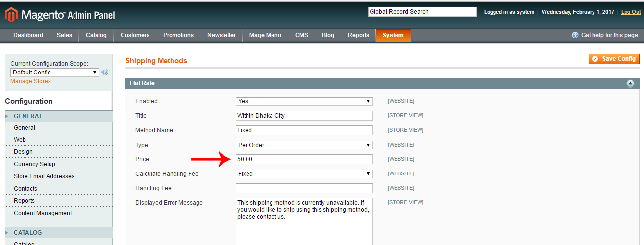Click the Manage Stores link

(30, 81)
